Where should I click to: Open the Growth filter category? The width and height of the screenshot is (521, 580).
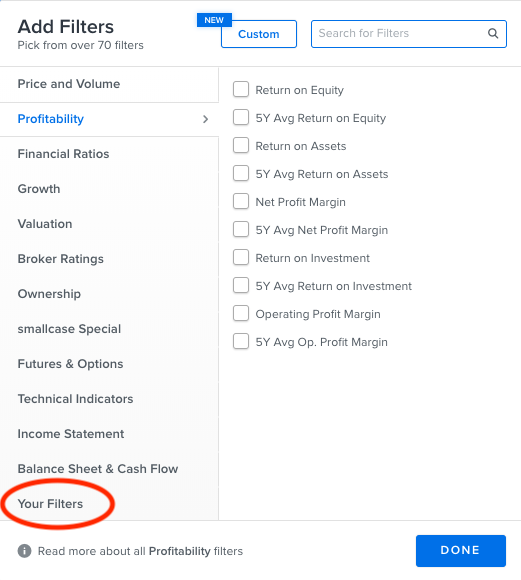click(x=109, y=189)
